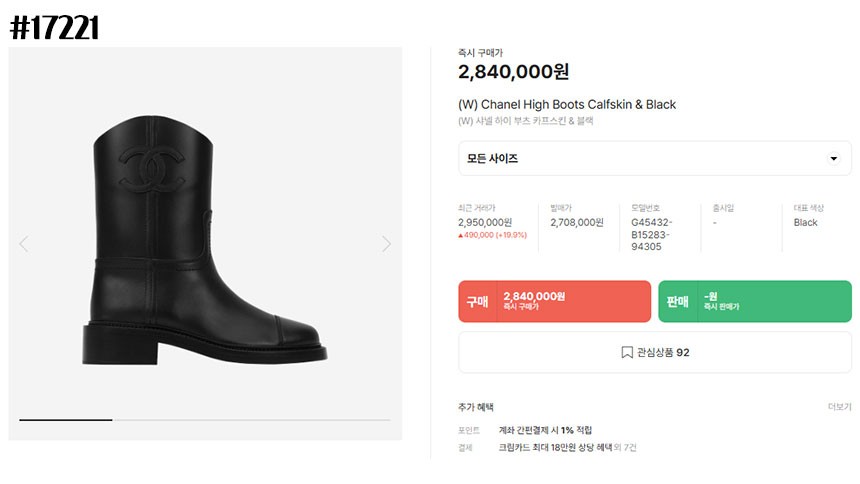The height and width of the screenshot is (484, 860).
Task: Select the Chanel High Boots Calfskin & Black title
Action: tap(567, 104)
